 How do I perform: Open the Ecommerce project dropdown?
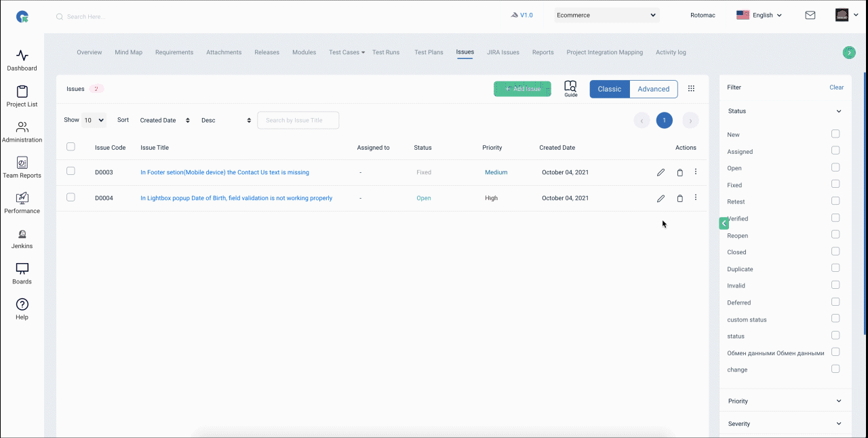pos(607,15)
